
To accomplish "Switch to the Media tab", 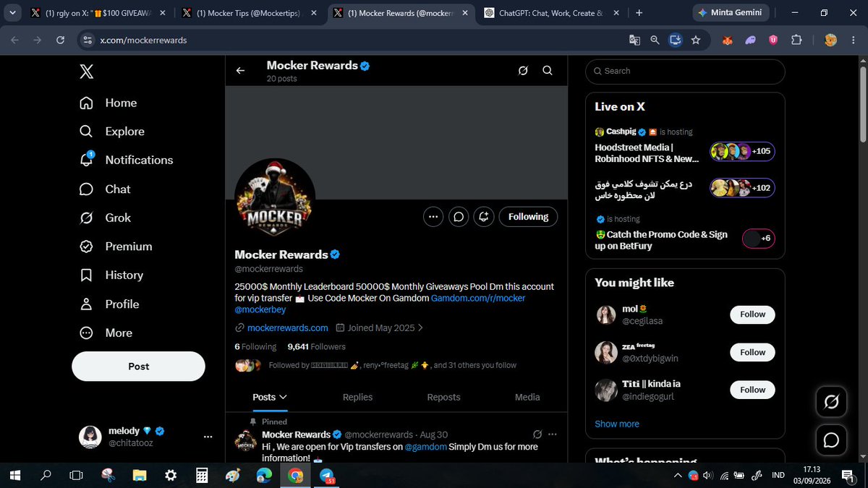I will pyautogui.click(x=527, y=397).
